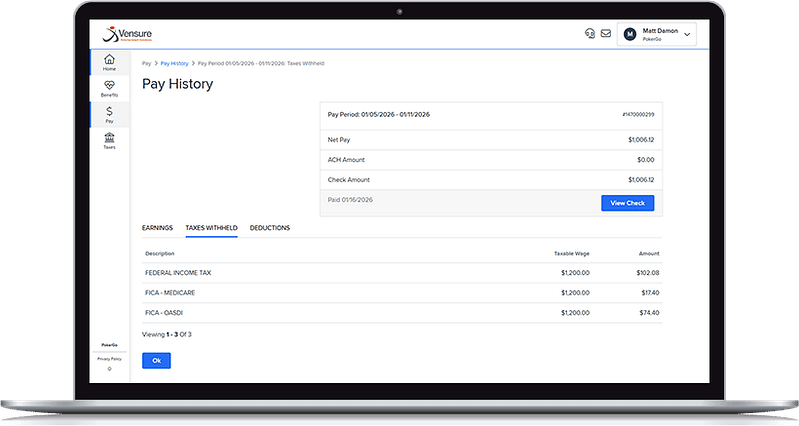This screenshot has height=426, width=799.
Task: Click the Check Amount label
Action: tap(349, 180)
